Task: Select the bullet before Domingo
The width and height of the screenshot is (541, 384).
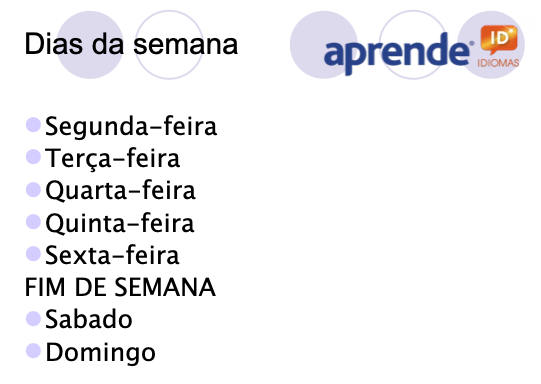Action: [33, 351]
